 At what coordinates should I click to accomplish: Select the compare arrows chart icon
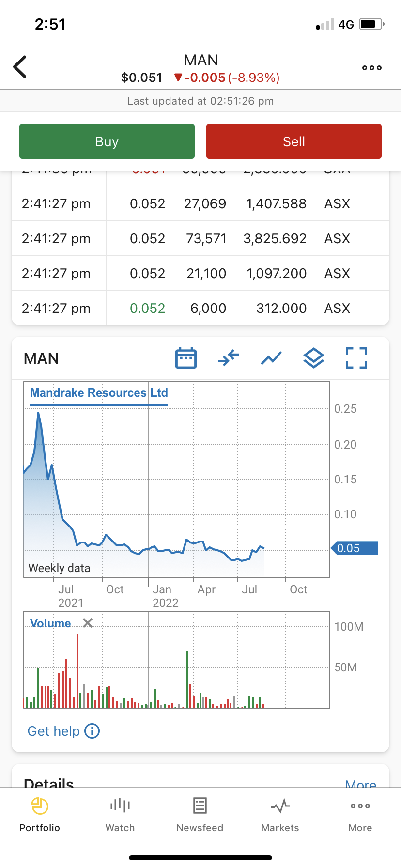coord(229,358)
